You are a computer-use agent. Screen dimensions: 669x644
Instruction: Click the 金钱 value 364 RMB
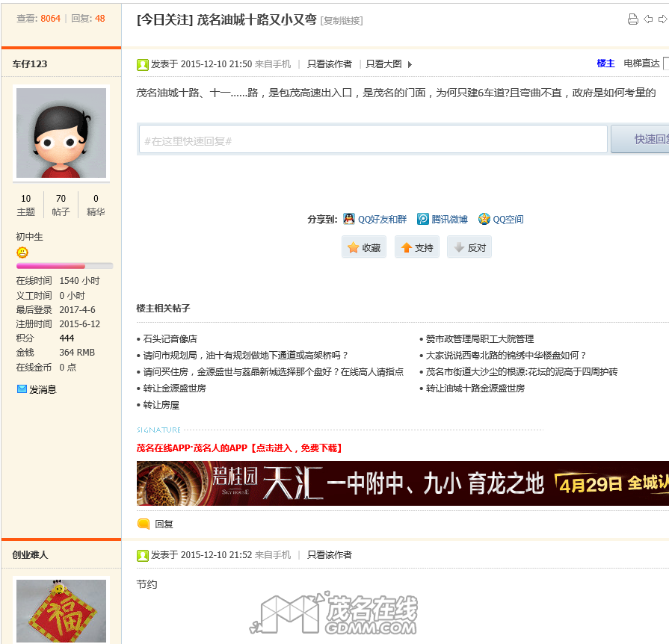tap(77, 353)
